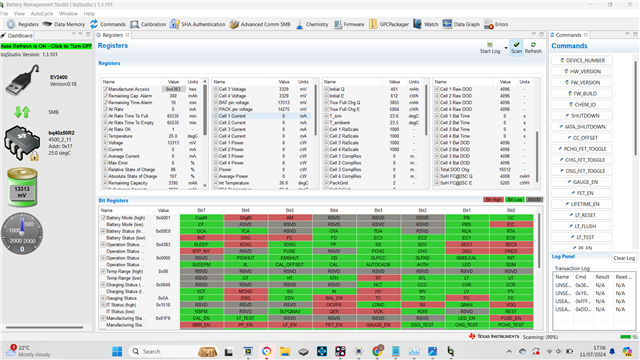Click the bq40z50R2 chip icon

click(22, 143)
